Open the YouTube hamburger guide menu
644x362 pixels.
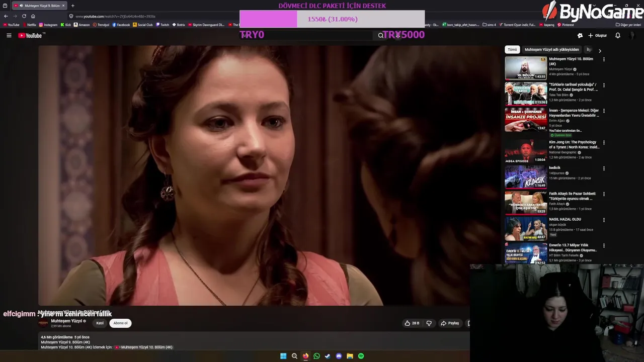pyautogui.click(x=9, y=35)
